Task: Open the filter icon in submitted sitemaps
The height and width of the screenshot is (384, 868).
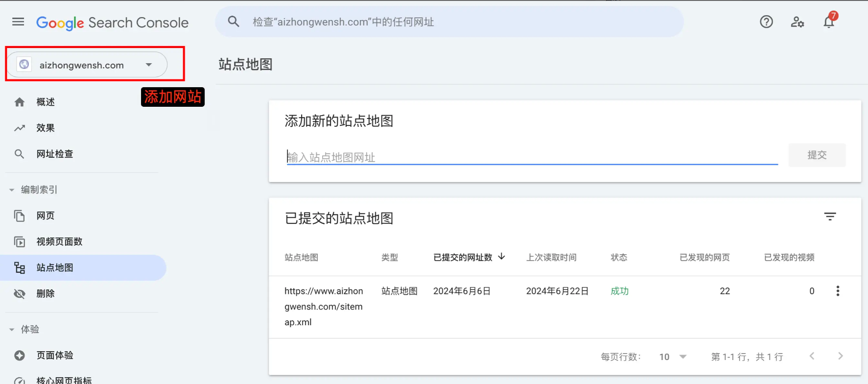Action: [830, 216]
